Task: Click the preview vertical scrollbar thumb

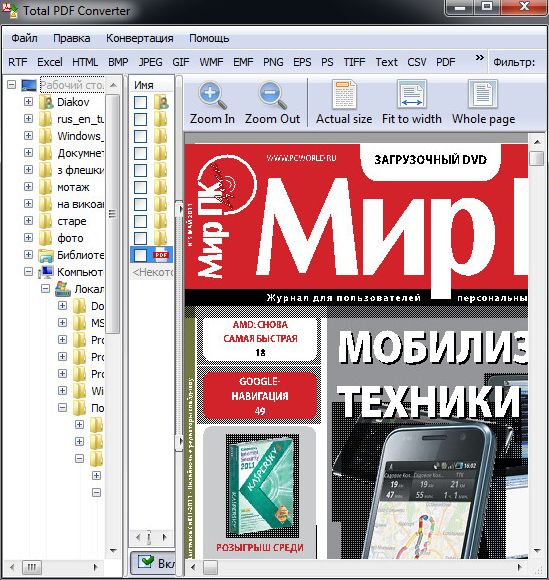Action: (536, 158)
